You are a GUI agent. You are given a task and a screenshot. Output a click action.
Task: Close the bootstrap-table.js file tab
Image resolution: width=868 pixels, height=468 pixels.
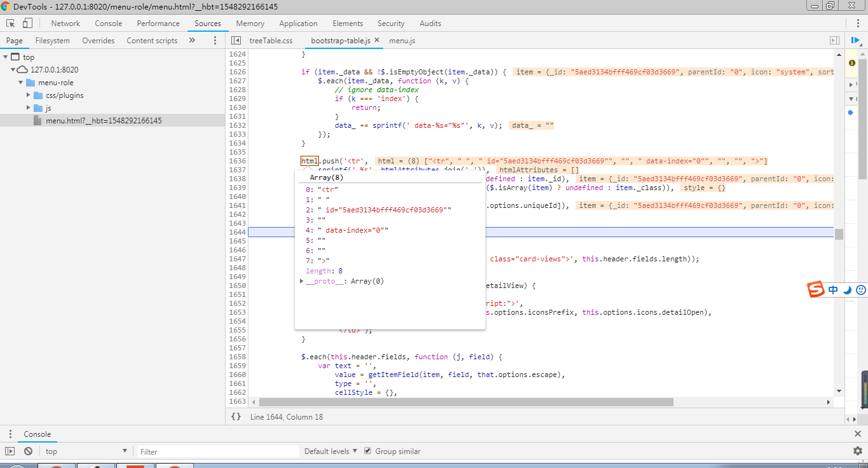click(x=377, y=40)
